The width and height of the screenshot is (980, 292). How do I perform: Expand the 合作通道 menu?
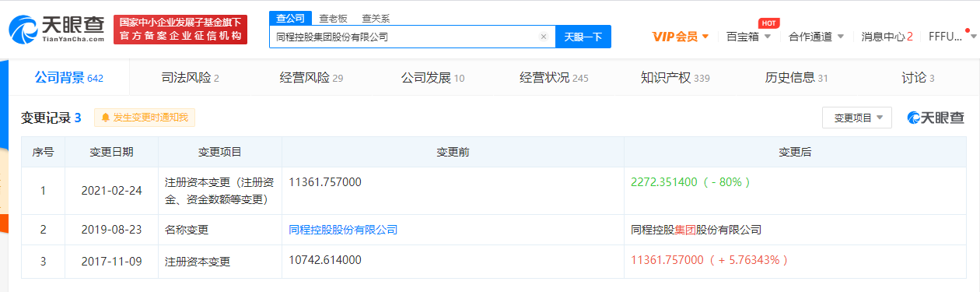[x=816, y=37]
